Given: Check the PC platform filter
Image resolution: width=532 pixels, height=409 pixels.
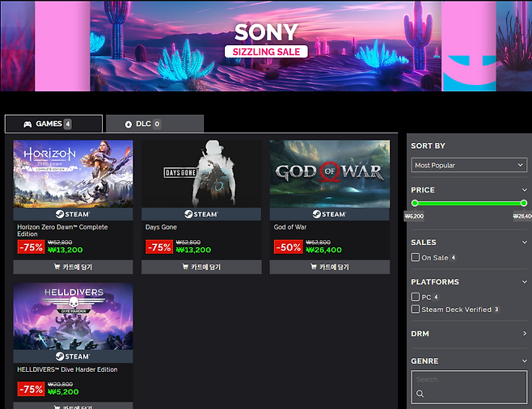Looking at the screenshot, I should pos(416,297).
